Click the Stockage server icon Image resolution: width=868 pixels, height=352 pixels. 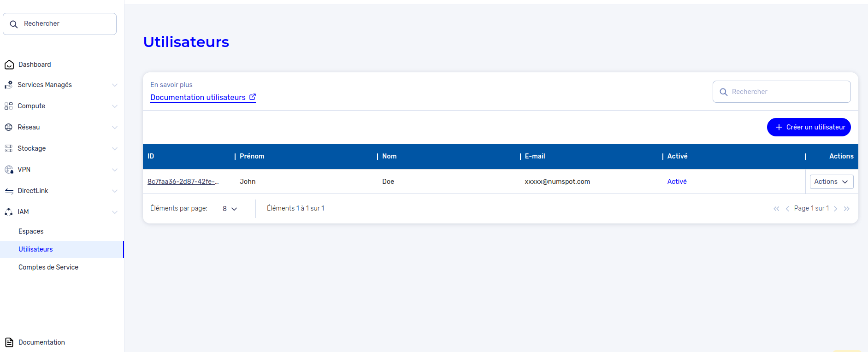click(x=9, y=148)
